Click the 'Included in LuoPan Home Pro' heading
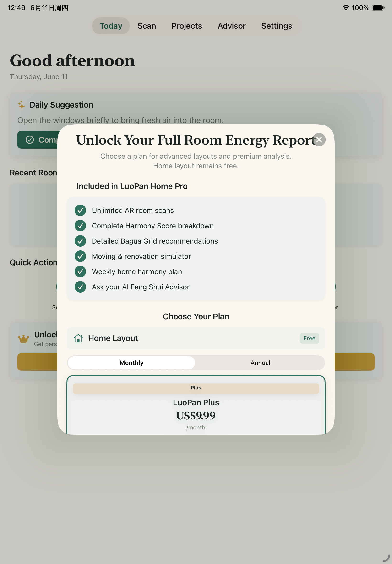The height and width of the screenshot is (564, 392). click(132, 186)
